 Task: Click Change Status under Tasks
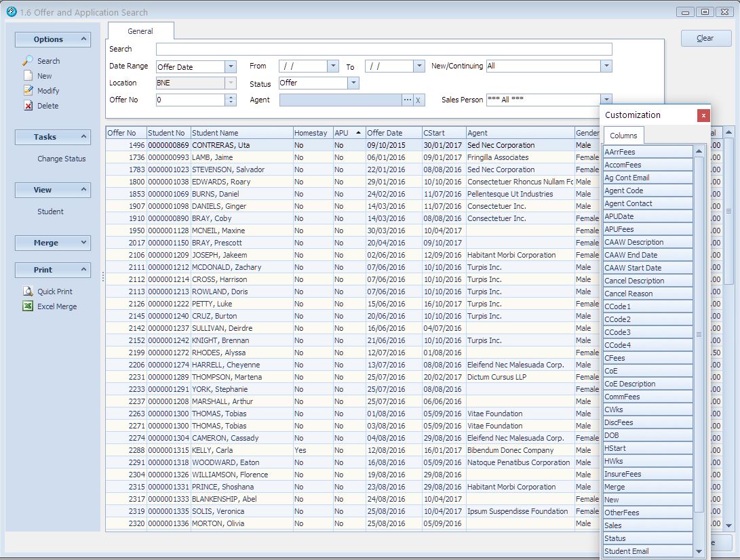coord(62,159)
